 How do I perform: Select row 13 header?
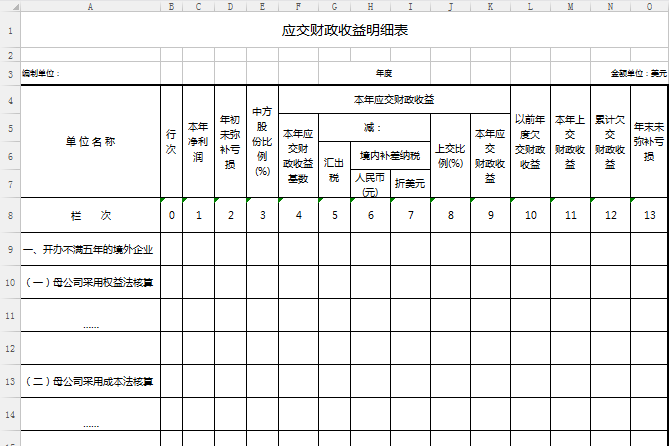[x=9, y=381]
